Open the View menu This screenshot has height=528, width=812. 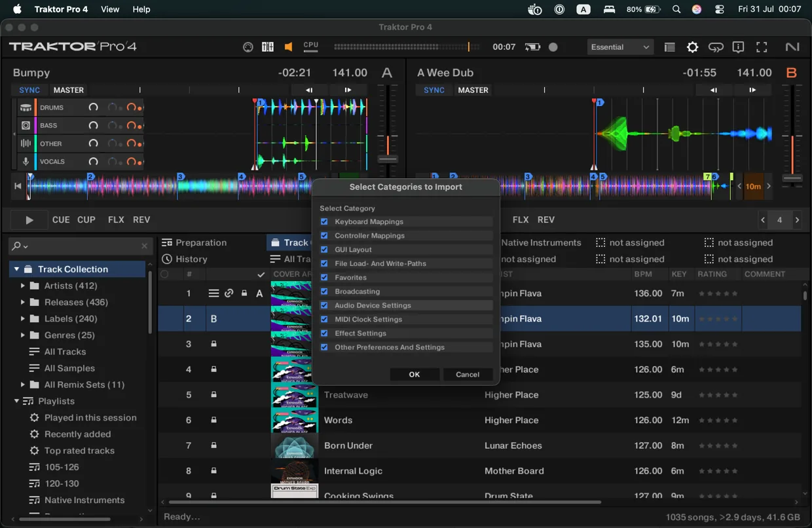(x=110, y=9)
